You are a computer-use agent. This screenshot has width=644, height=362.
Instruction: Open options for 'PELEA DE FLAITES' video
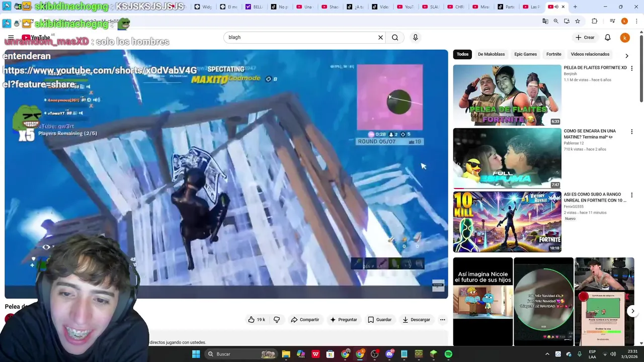tap(631, 68)
